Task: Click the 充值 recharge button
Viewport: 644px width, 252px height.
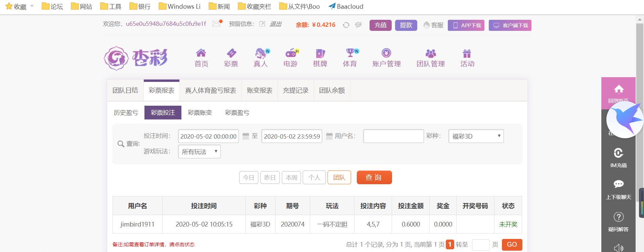Action: click(381, 25)
